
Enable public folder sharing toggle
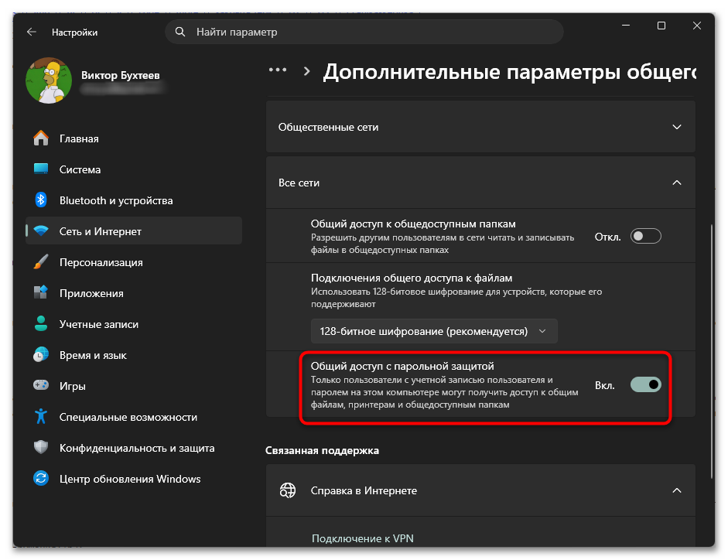[645, 237]
